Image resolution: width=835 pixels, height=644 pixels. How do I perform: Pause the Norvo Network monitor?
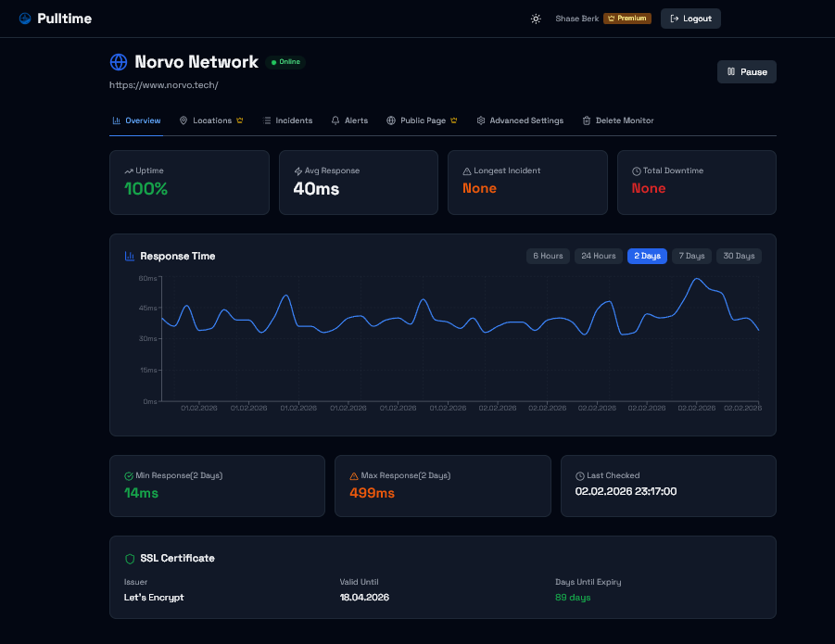[747, 72]
